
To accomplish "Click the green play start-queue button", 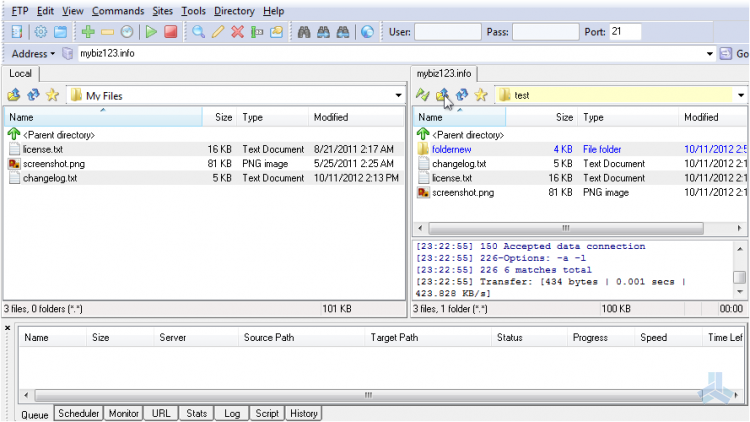I will 151,32.
